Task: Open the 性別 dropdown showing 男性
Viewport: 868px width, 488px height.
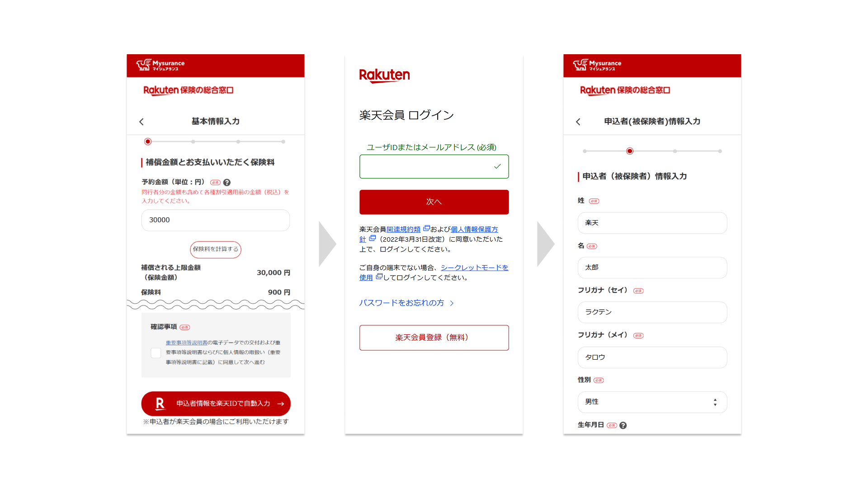Action: (652, 402)
